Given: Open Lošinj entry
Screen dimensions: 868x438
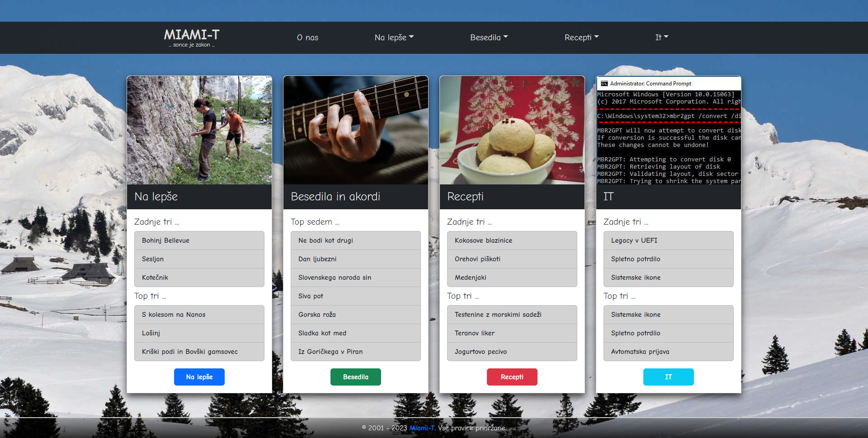Looking at the screenshot, I should coord(199,333).
